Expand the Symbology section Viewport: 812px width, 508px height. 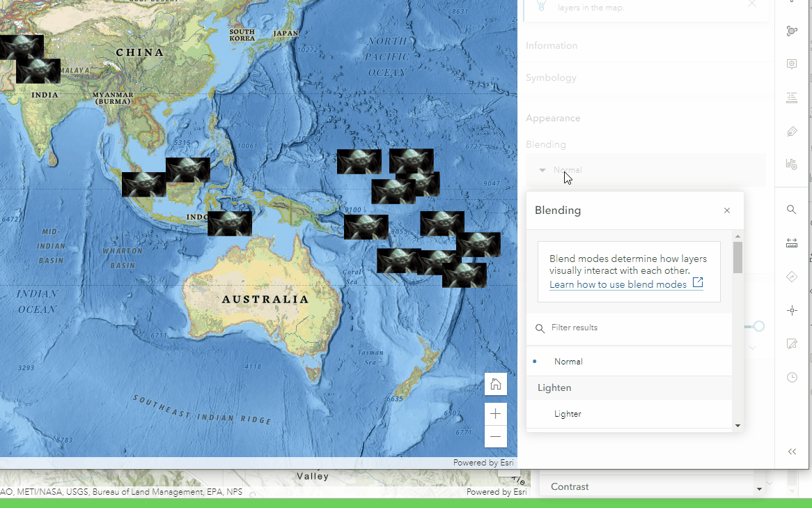tap(551, 78)
